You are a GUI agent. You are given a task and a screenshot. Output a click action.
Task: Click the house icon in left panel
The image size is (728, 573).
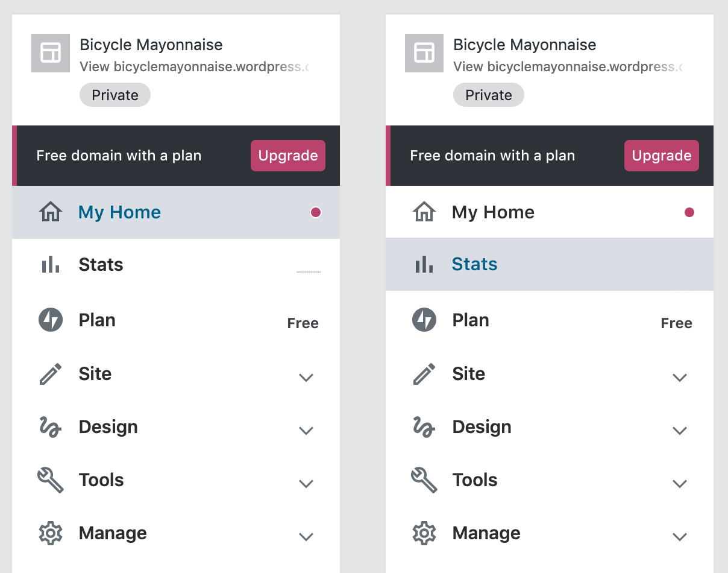[x=51, y=212]
